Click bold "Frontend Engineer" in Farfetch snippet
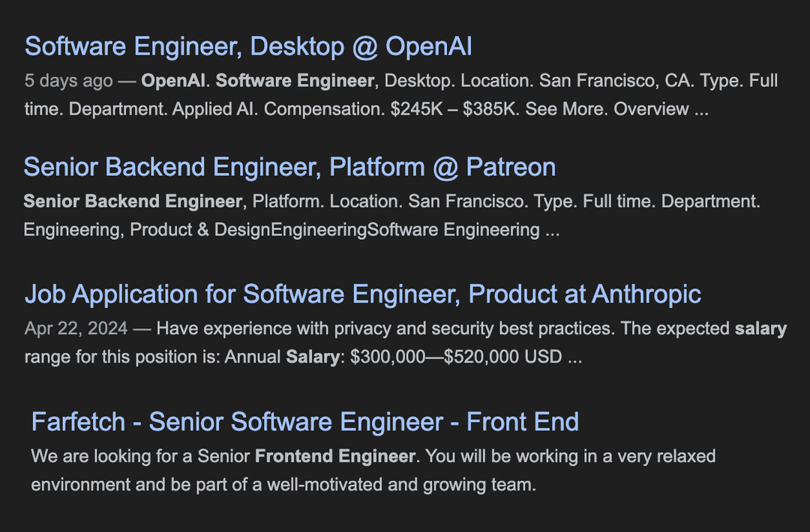The width and height of the screenshot is (810, 532). click(334, 456)
